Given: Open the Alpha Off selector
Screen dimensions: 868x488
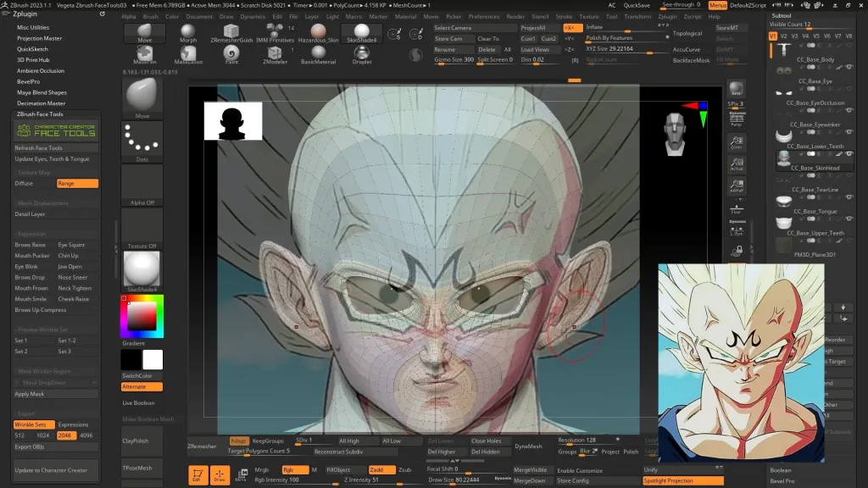Looking at the screenshot, I should (142, 186).
